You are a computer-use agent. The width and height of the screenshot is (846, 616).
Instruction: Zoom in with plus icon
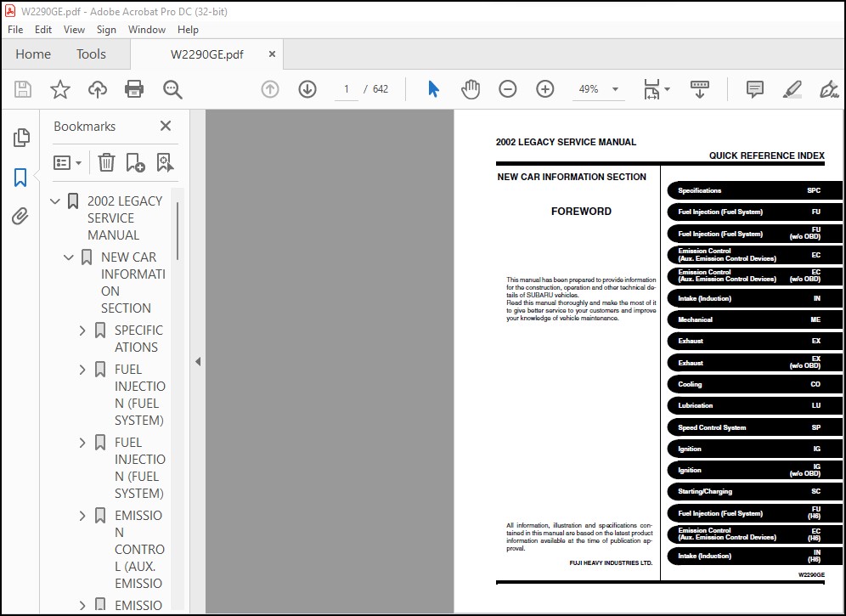point(545,89)
